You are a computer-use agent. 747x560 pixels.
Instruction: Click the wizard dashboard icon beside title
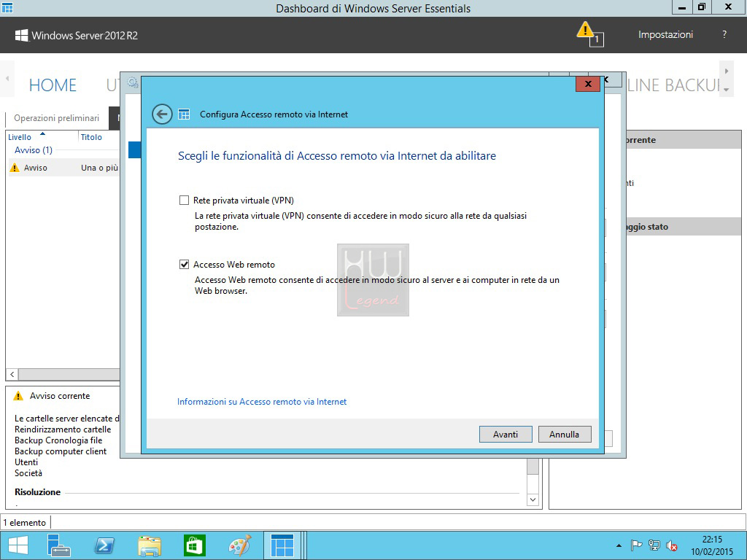[184, 114]
